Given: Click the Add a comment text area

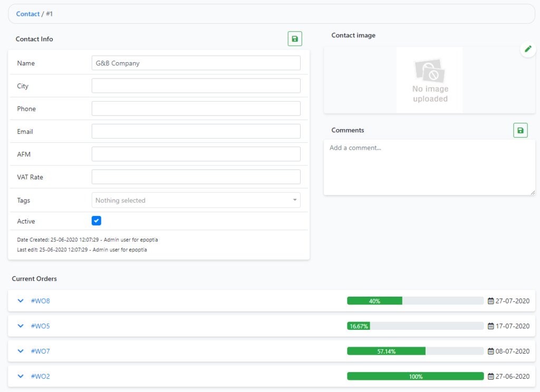Looking at the screenshot, I should pos(429,167).
